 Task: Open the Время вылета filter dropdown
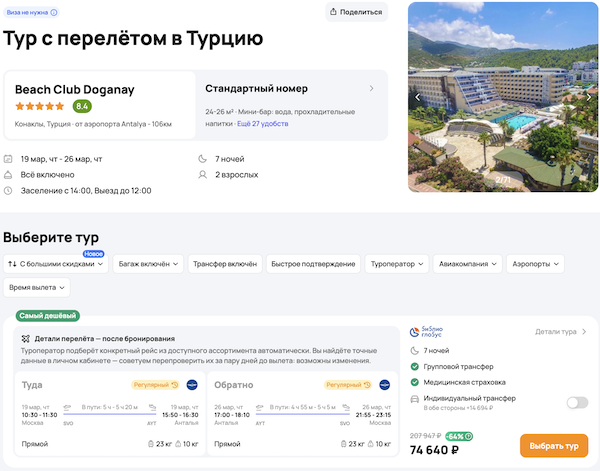pyautogui.click(x=37, y=287)
